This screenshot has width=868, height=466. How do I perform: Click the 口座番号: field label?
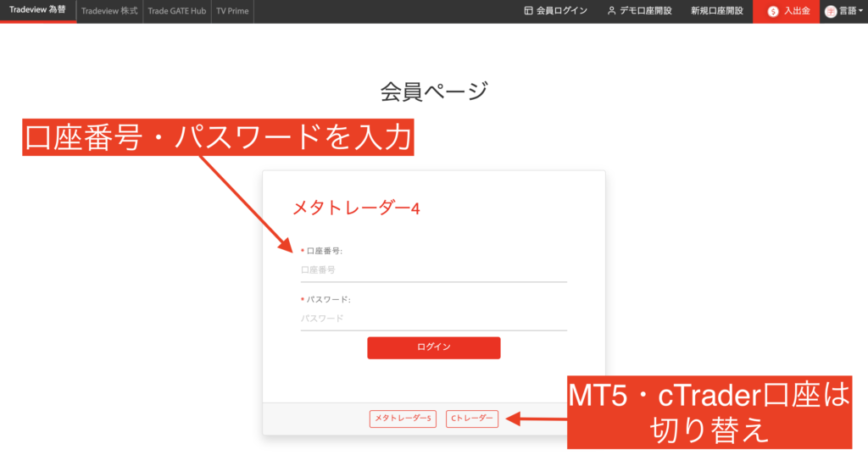324,252
